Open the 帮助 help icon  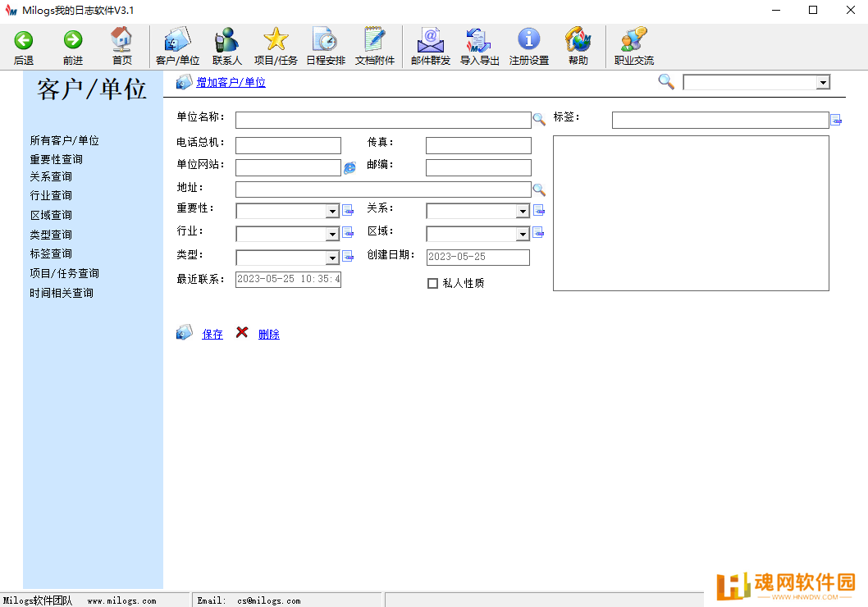[578, 40]
